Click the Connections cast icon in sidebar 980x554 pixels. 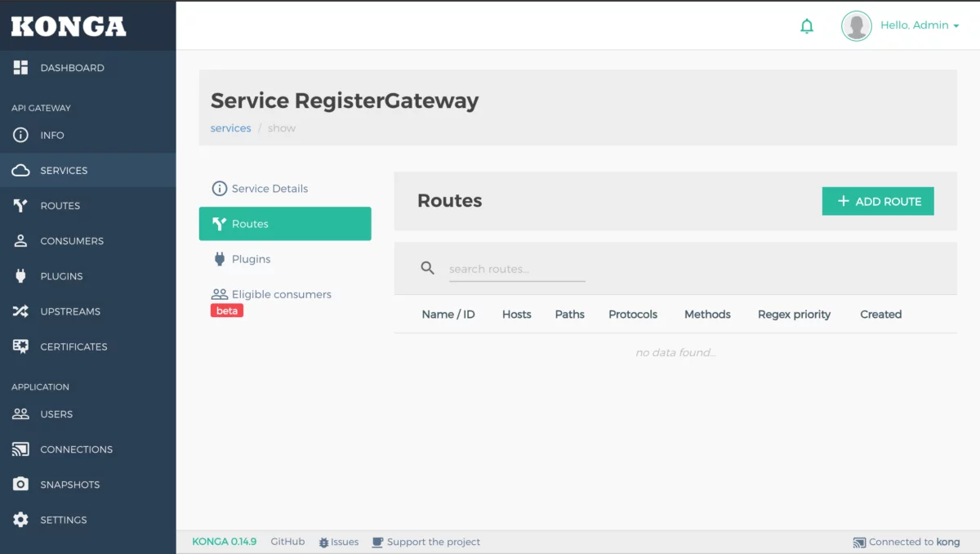click(21, 449)
